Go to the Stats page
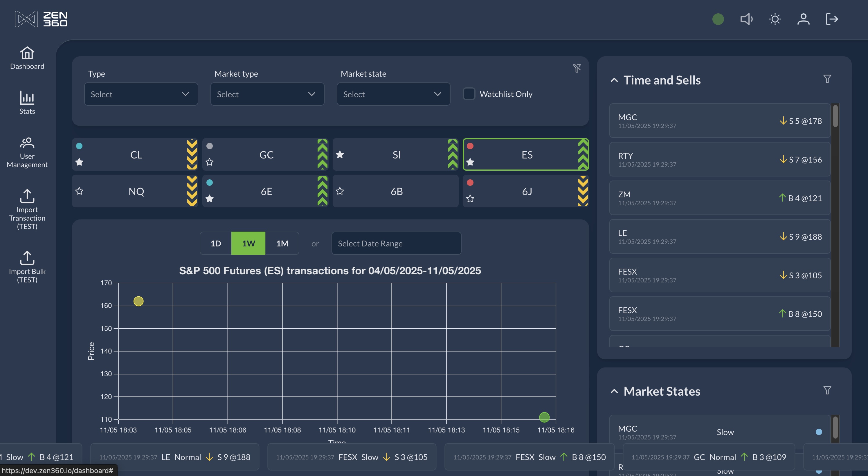 point(27,103)
